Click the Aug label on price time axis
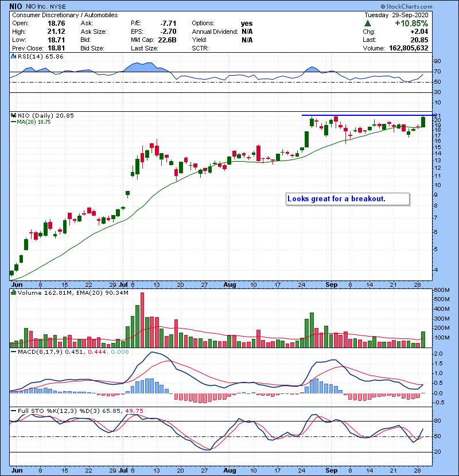 (229, 285)
